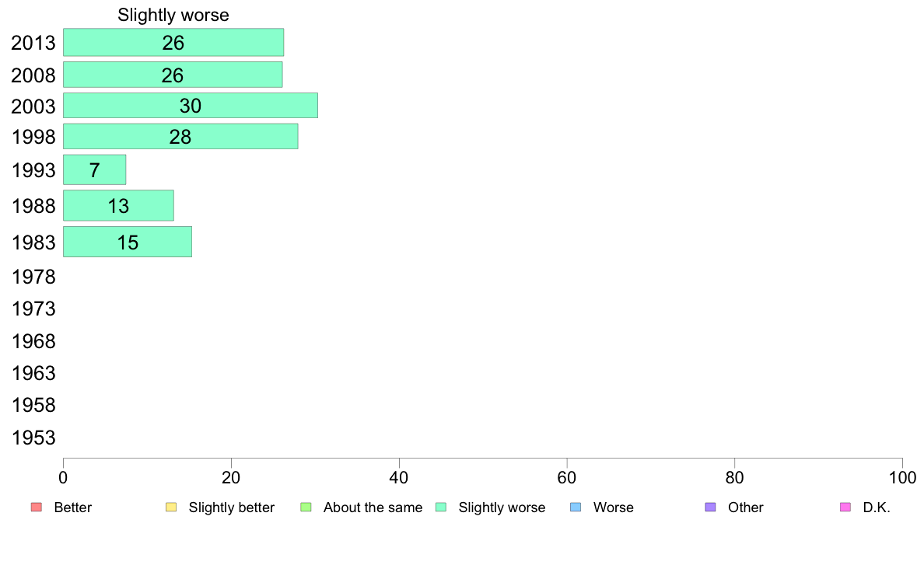Click the Slightly worse chart title
This screenshot has width=924, height=572.
[x=173, y=15]
